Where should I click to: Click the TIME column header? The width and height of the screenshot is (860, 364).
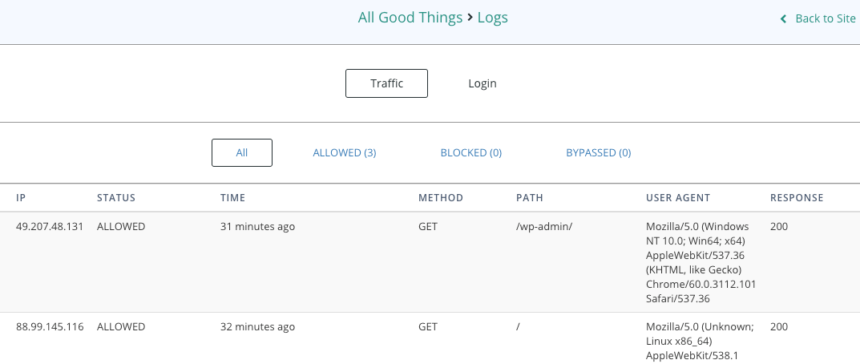coord(233,198)
